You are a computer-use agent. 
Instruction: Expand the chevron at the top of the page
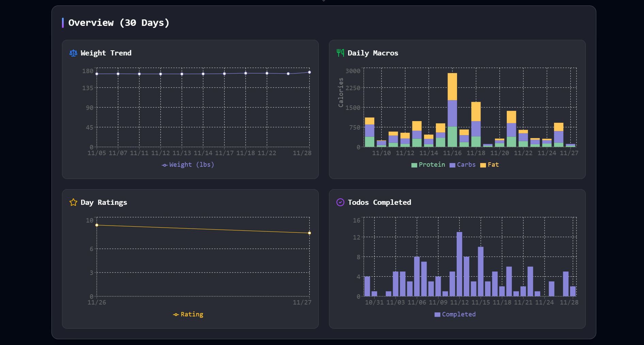[323, 1]
